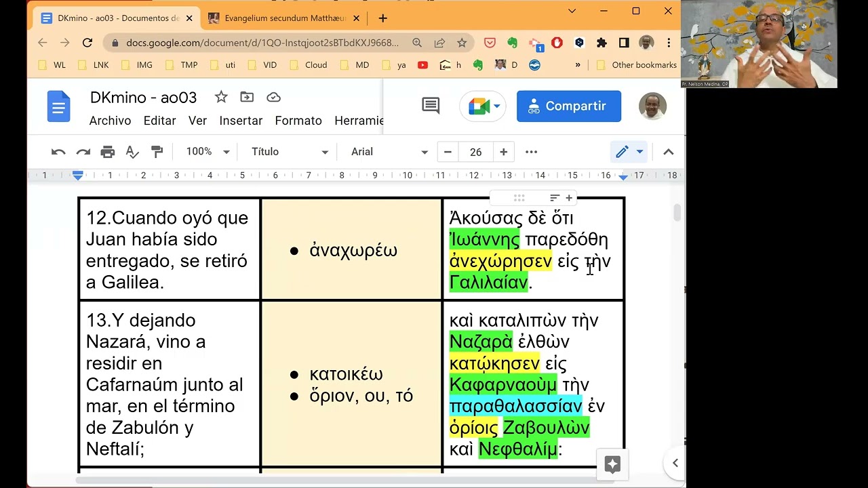
Task: Increase font size with plus button
Action: click(x=503, y=152)
